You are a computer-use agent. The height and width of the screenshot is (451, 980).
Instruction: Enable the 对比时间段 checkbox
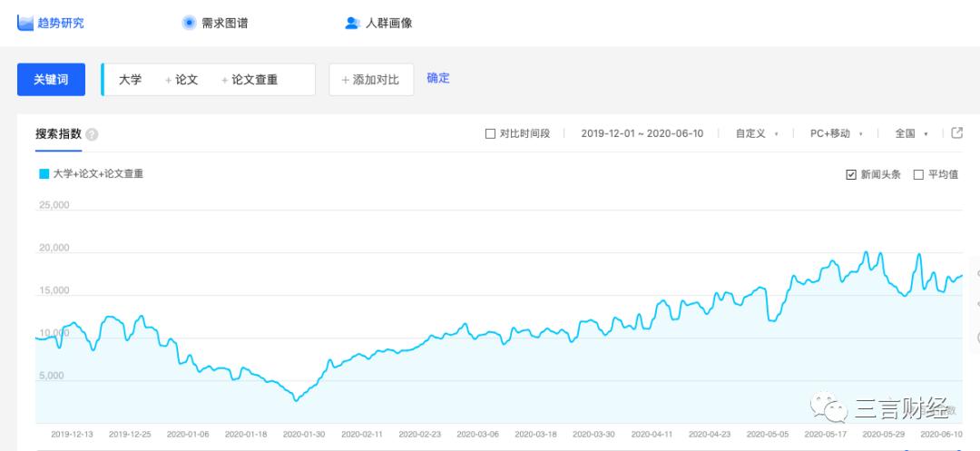coord(491,133)
